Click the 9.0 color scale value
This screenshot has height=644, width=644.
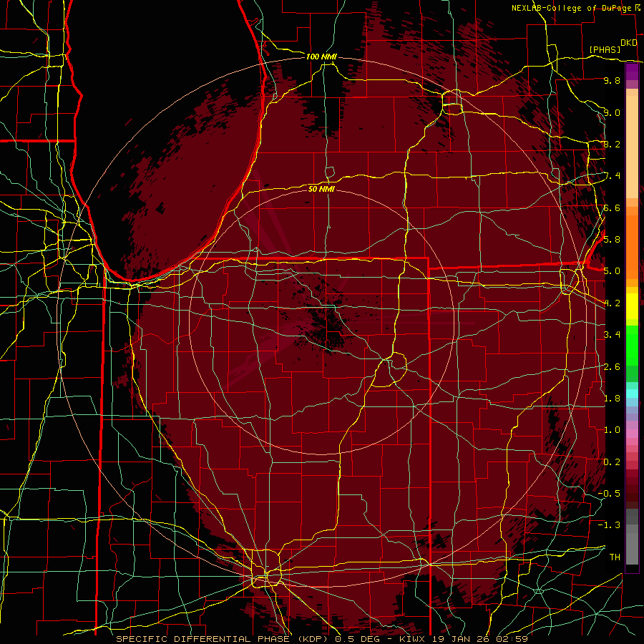click(612, 112)
